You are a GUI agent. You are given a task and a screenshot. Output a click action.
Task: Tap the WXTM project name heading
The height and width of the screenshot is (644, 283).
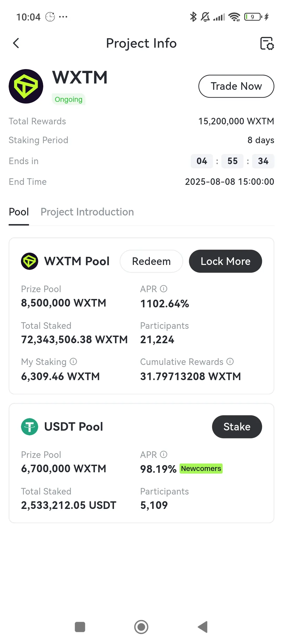[x=80, y=77]
